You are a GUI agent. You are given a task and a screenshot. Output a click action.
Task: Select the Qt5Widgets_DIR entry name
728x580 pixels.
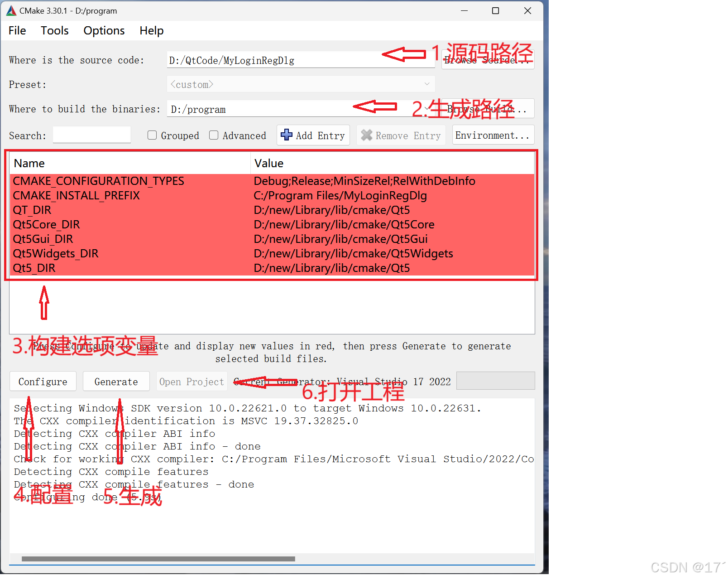click(x=56, y=253)
